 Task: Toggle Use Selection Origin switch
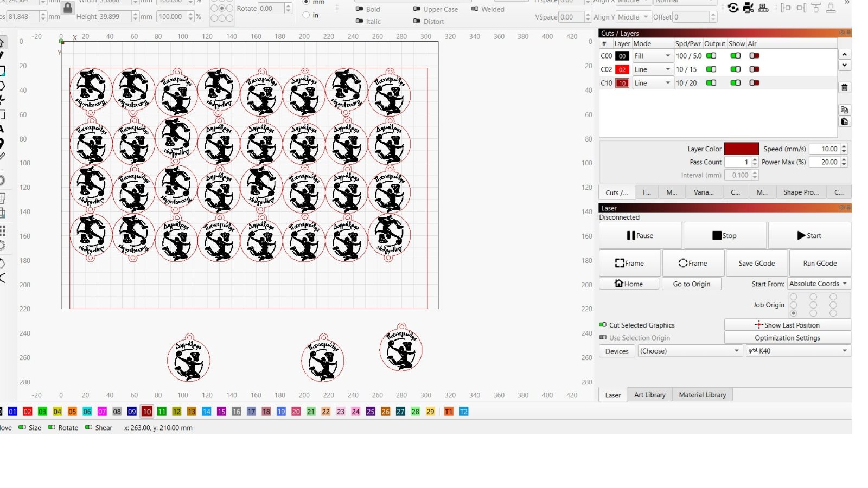603,337
